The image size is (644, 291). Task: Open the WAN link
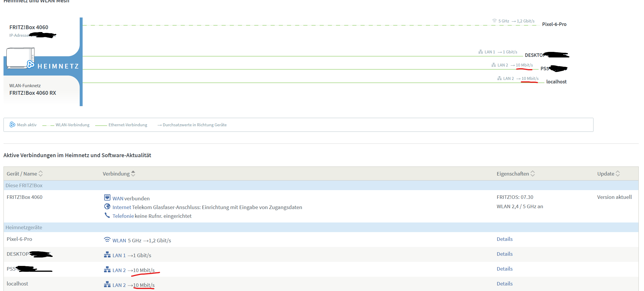pyautogui.click(x=118, y=199)
